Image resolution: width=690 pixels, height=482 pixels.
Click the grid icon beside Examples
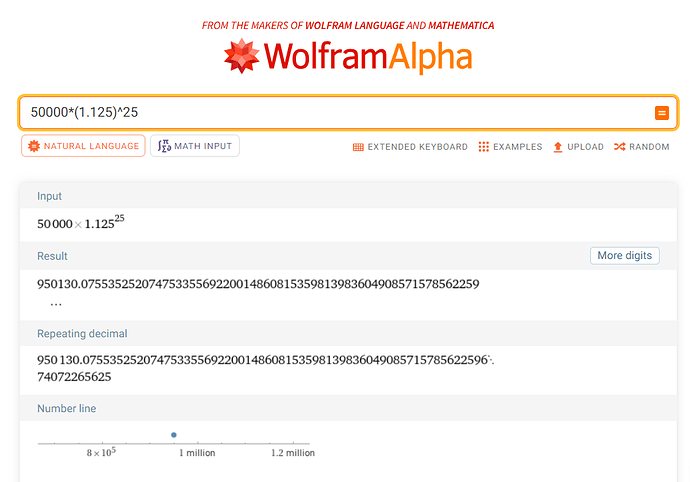tap(484, 147)
